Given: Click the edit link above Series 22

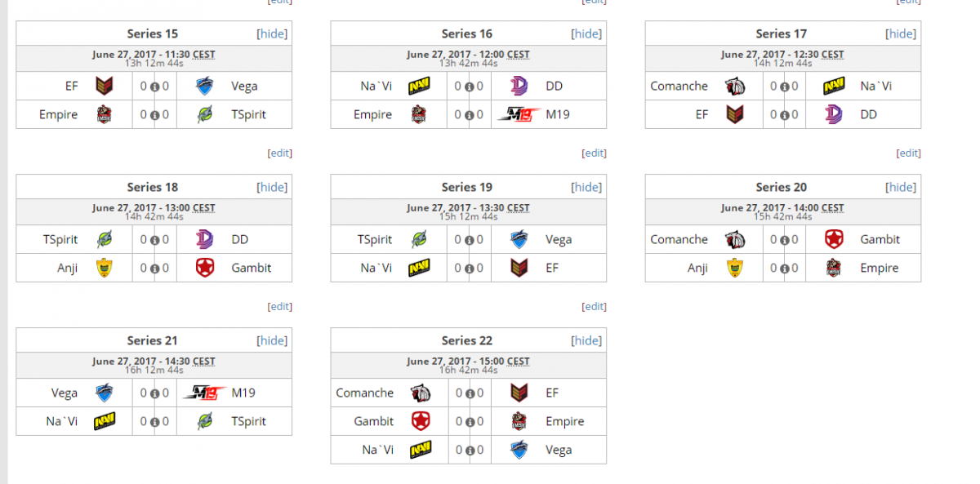Looking at the screenshot, I should pyautogui.click(x=594, y=306).
